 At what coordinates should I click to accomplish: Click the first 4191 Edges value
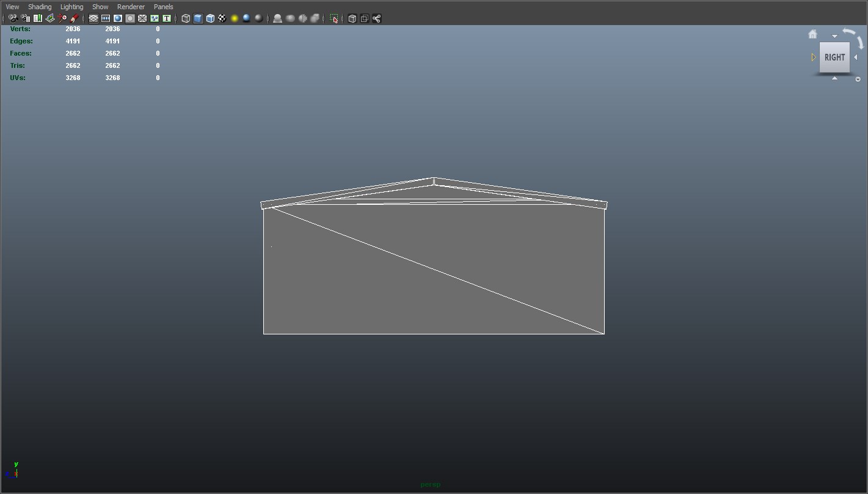(73, 41)
